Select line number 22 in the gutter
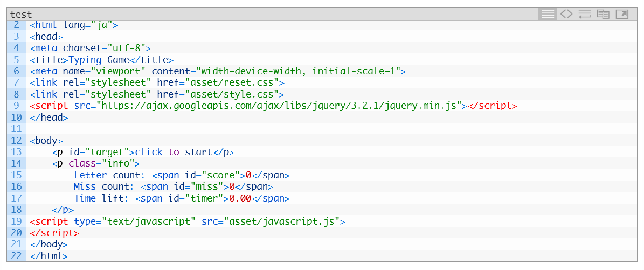Viewport: 644px width, 270px height. (16, 256)
